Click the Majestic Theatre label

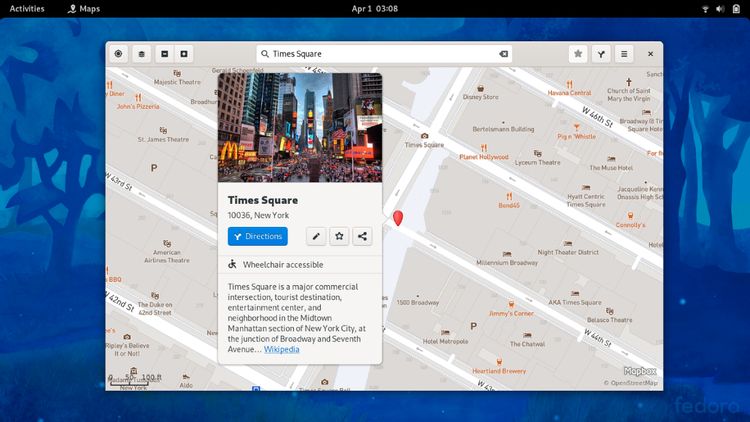click(177, 82)
